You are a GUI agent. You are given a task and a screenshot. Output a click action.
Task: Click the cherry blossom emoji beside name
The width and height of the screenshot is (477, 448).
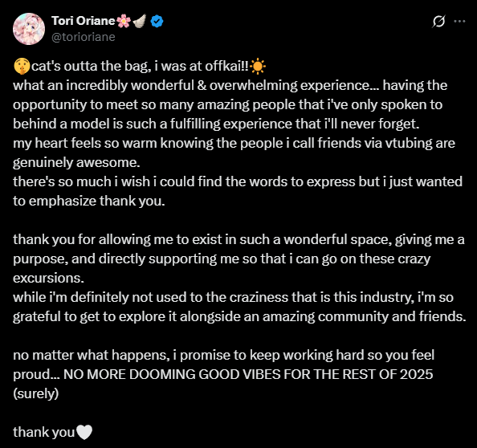coord(124,21)
